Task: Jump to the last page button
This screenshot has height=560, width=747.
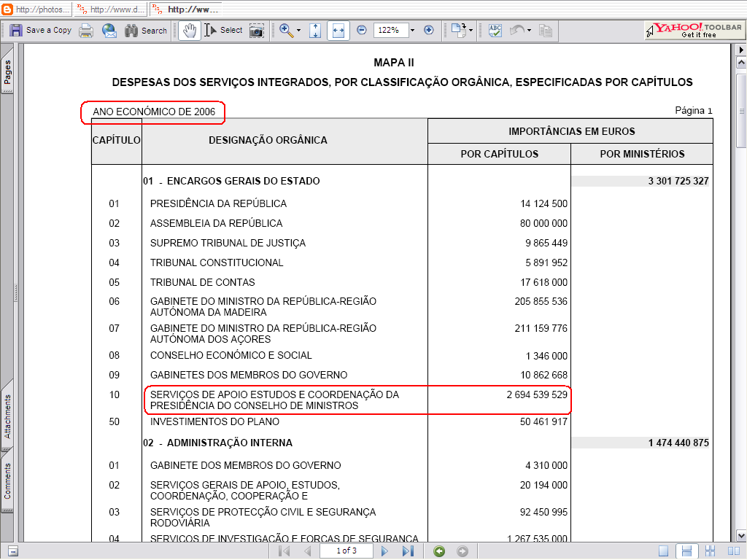Action: point(408,551)
